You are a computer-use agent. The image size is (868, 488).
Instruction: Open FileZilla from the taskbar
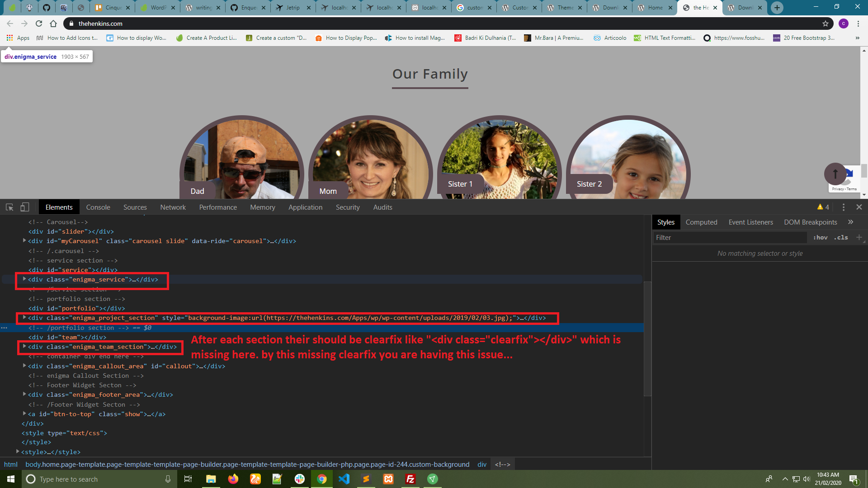pyautogui.click(x=410, y=479)
